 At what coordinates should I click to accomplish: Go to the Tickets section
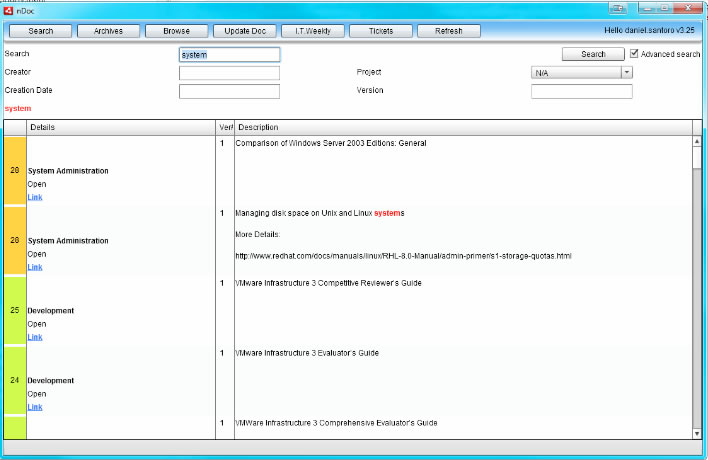380,31
